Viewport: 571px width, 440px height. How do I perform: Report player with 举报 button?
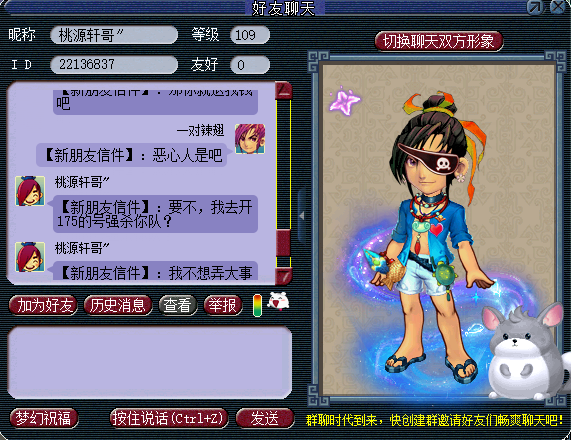pyautogui.click(x=223, y=305)
